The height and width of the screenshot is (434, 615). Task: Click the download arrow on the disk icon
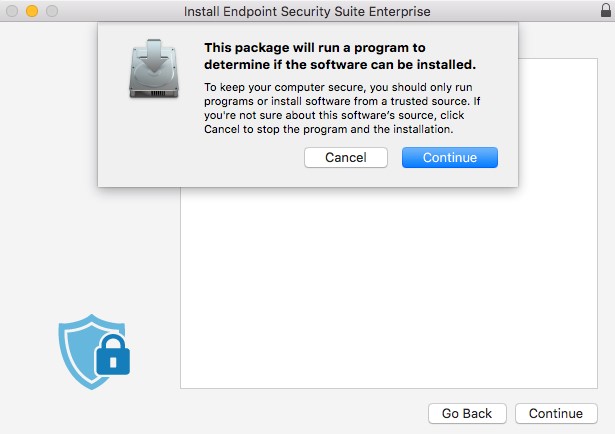(154, 54)
